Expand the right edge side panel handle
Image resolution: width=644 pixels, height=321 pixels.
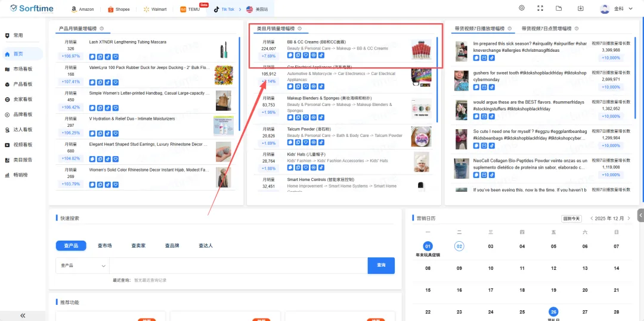[640, 215]
